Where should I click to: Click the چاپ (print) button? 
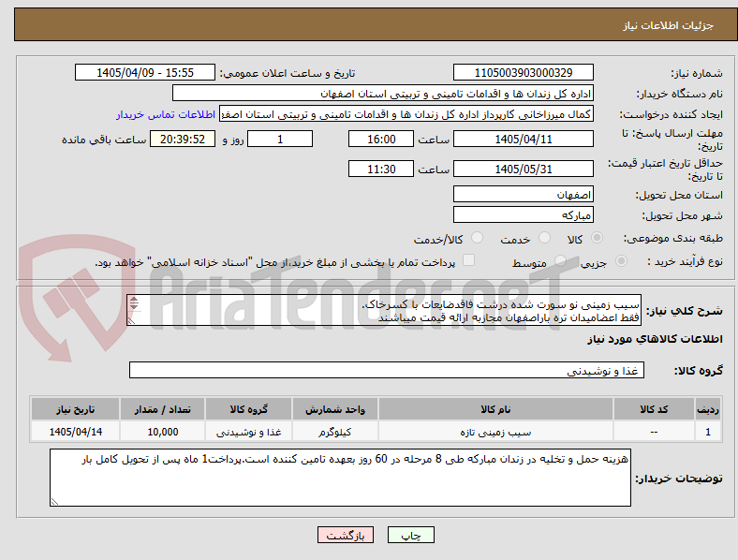coord(410,535)
